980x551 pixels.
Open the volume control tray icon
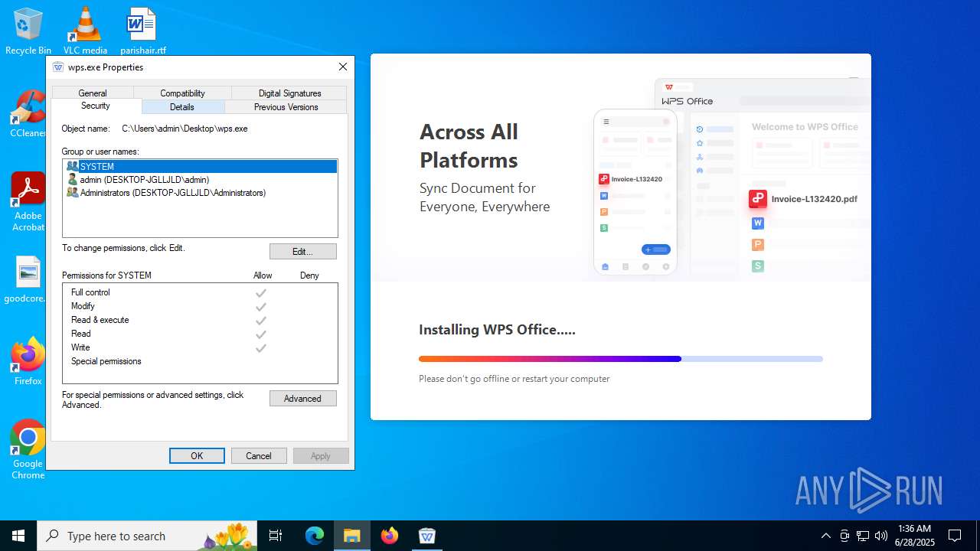881,536
